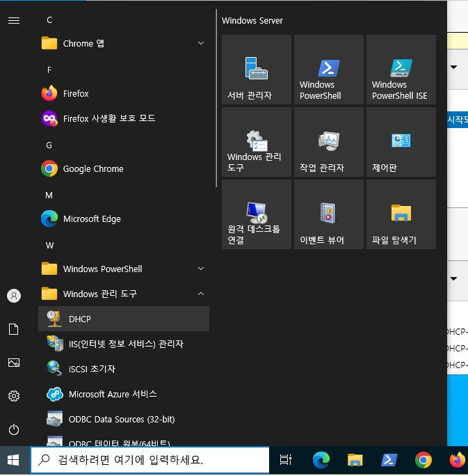Open the hamburger menu at top left
This screenshot has width=468, height=476.
click(x=14, y=20)
